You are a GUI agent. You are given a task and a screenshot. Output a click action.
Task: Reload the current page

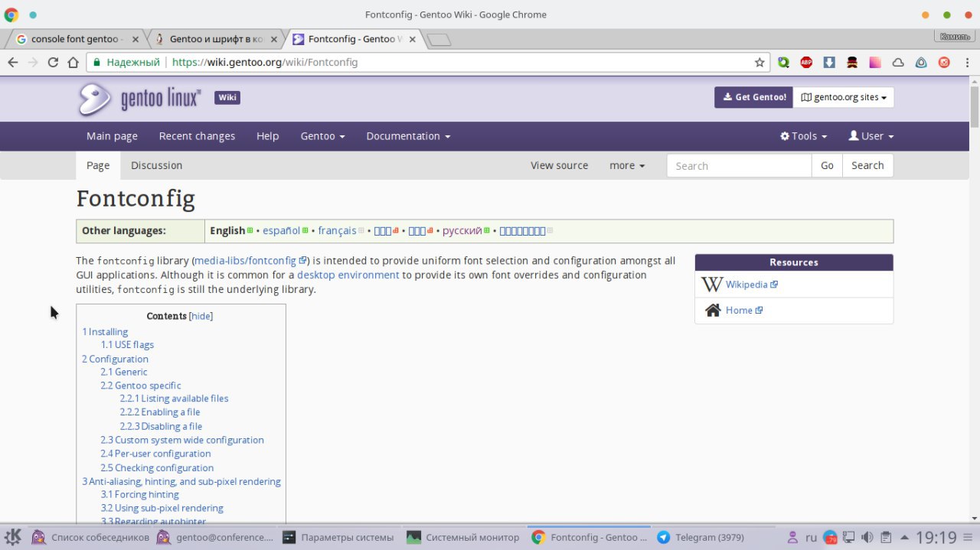tap(53, 63)
